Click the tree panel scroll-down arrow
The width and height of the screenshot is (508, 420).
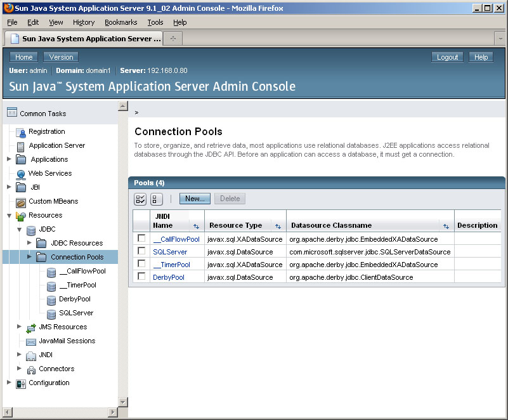[x=123, y=402]
